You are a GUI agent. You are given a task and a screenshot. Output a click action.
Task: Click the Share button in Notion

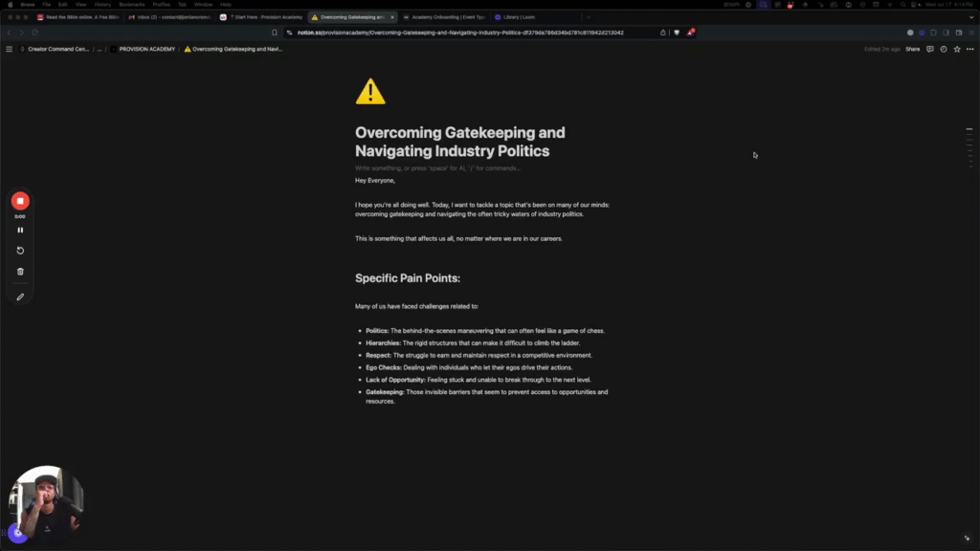click(912, 49)
